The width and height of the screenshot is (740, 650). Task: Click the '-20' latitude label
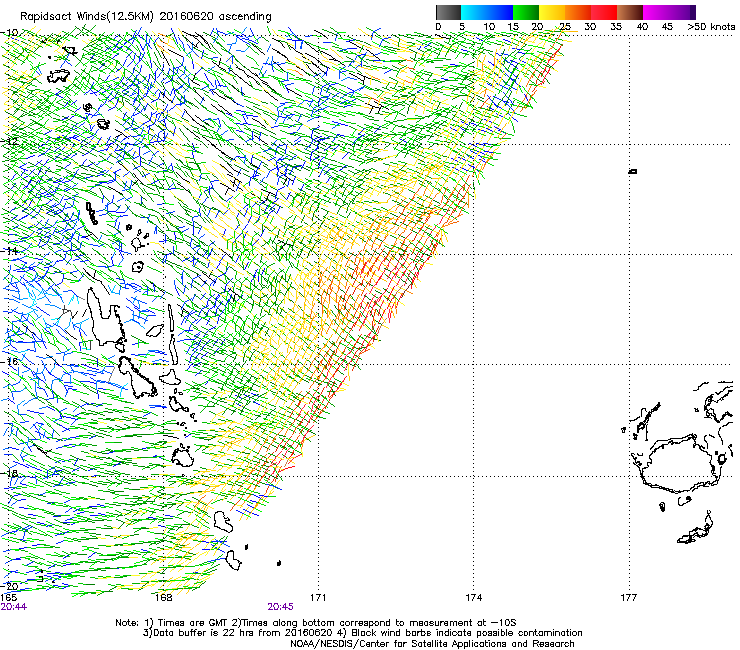point(9,586)
